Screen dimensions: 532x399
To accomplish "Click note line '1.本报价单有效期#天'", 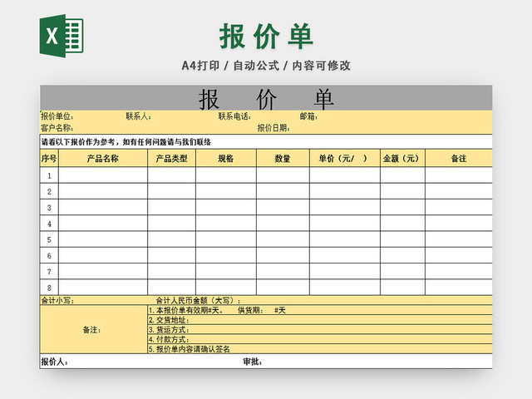I will tap(185, 310).
